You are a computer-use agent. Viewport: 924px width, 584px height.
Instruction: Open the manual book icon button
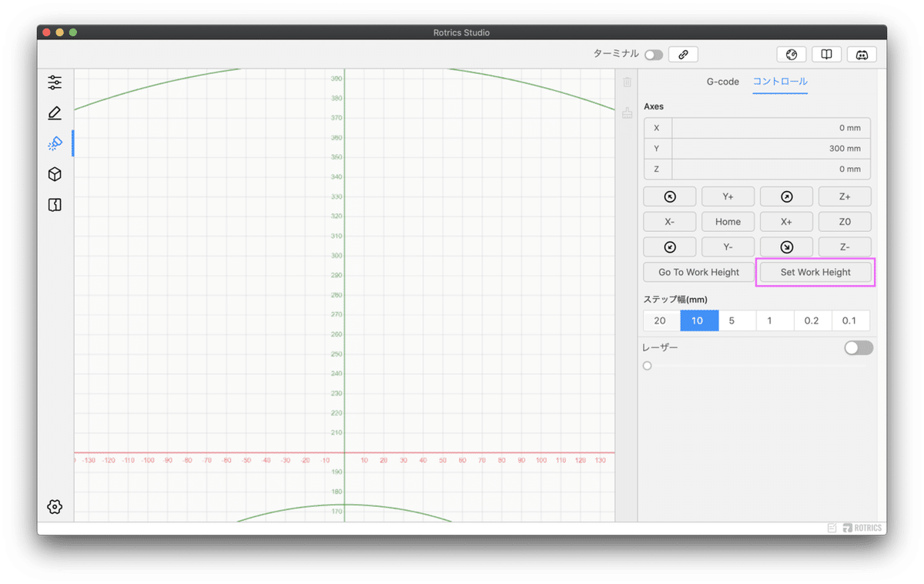coord(826,55)
